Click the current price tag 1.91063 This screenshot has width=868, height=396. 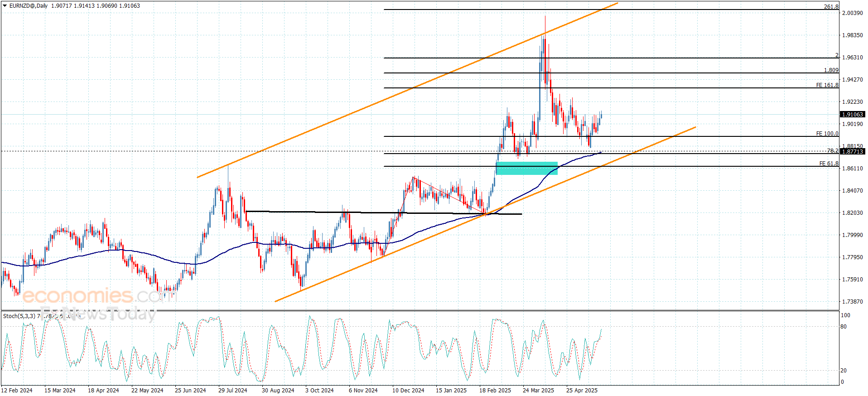click(x=852, y=115)
